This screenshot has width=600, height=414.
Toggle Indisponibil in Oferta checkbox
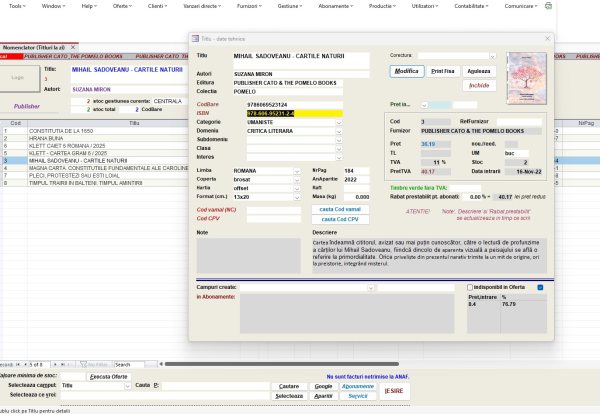(470, 287)
